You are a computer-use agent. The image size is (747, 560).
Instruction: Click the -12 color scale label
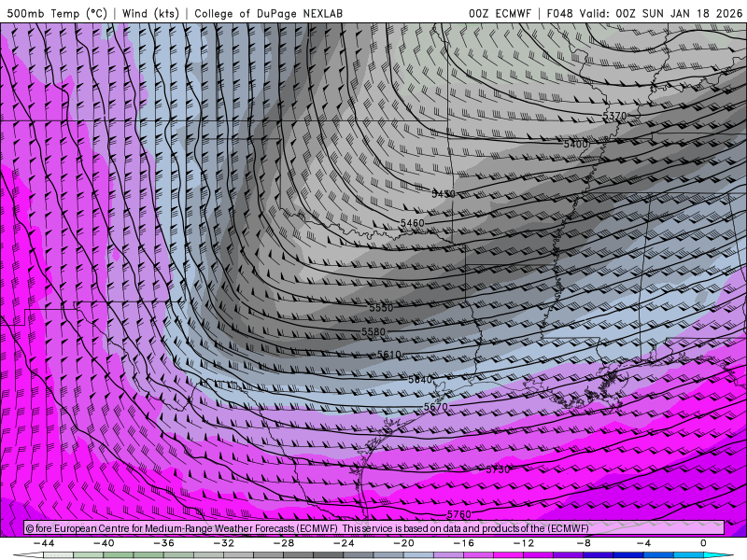point(524,543)
